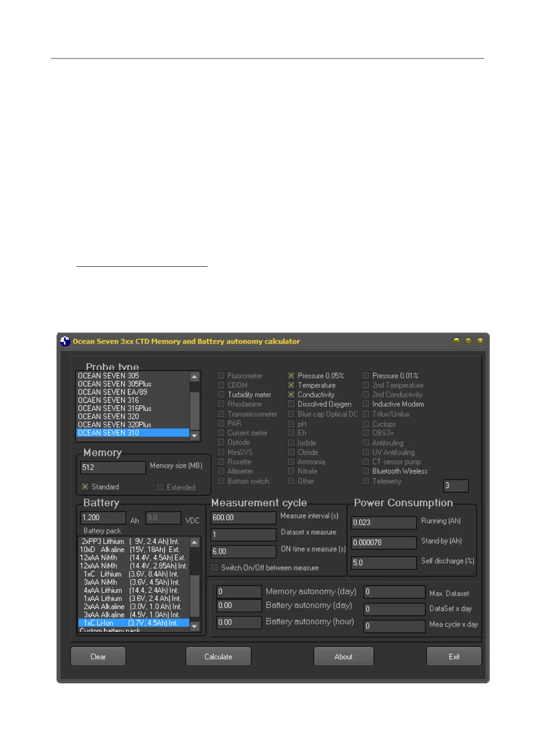Enable the Telemetry checkbox
The width and height of the screenshot is (535, 756).
click(366, 481)
